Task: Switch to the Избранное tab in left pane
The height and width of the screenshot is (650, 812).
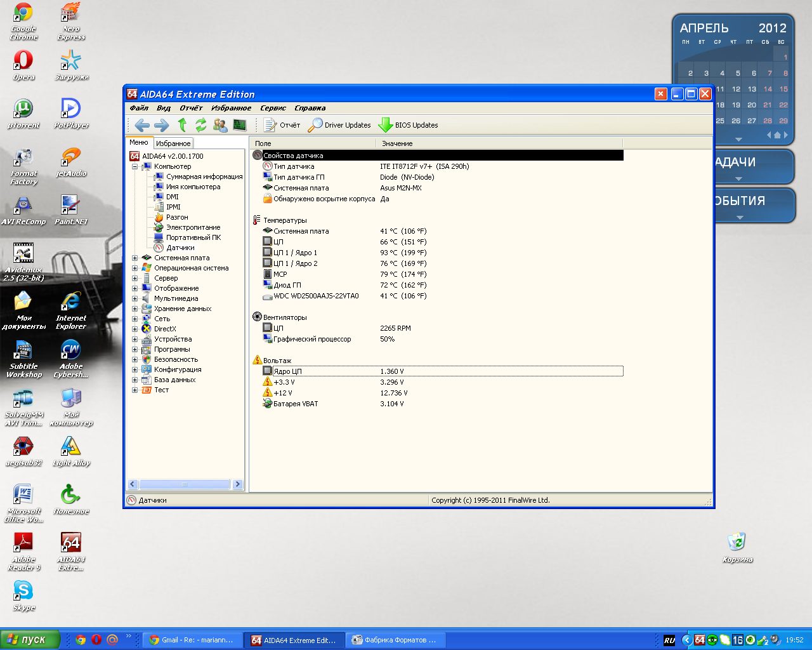Action: point(173,143)
